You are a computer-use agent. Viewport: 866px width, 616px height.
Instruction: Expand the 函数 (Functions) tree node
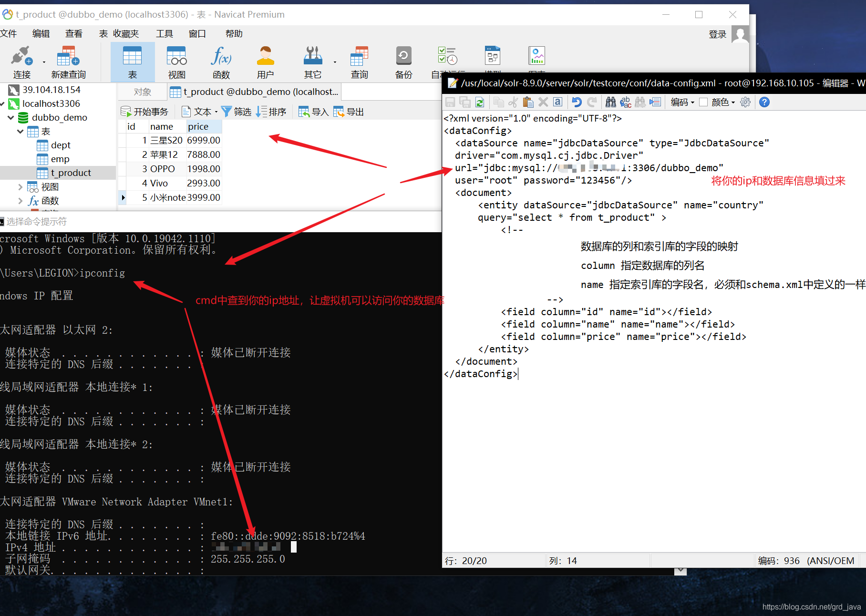pos(21,201)
